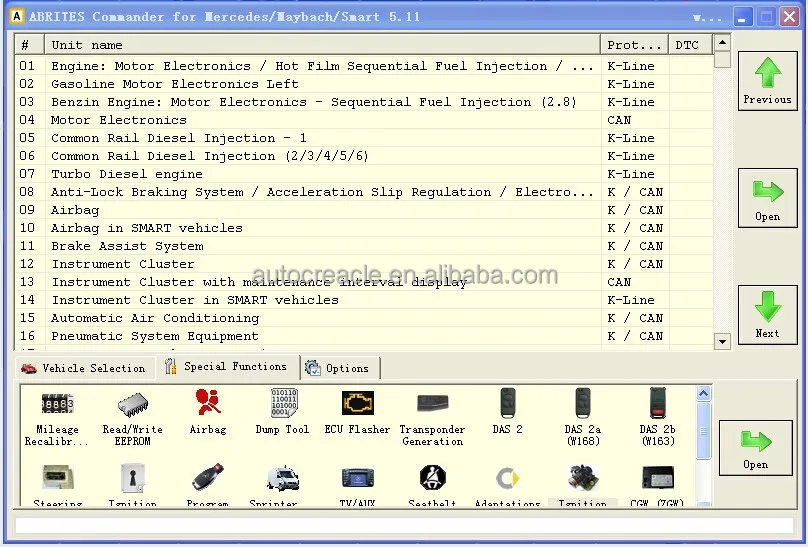This screenshot has width=808, height=547.
Task: Open the ECU Flasher tool
Action: click(x=357, y=413)
